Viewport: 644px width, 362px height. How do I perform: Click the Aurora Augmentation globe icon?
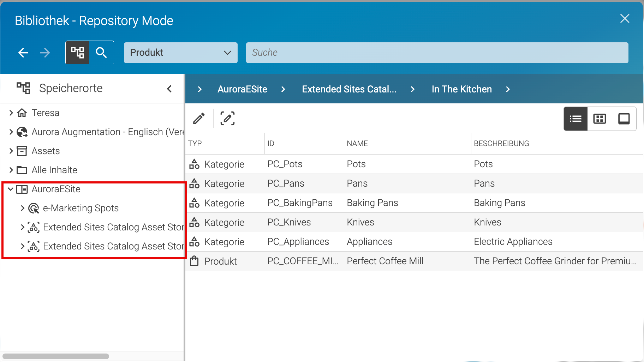[22, 132]
